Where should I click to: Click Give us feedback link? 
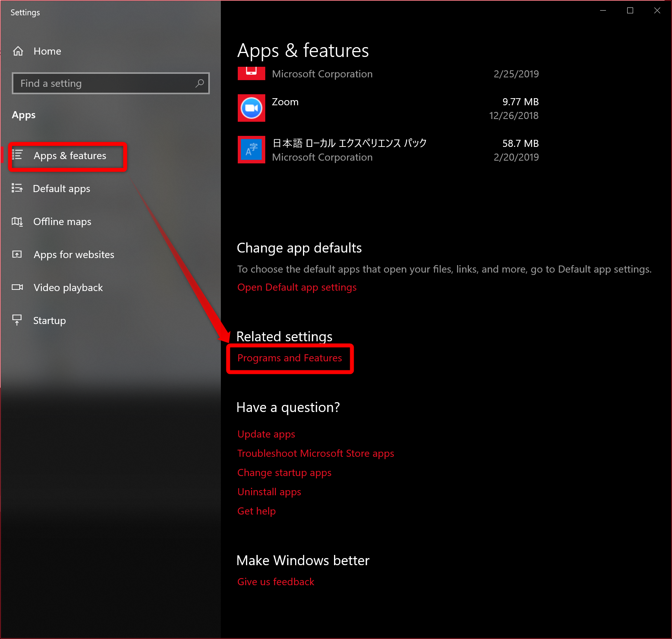pos(276,582)
